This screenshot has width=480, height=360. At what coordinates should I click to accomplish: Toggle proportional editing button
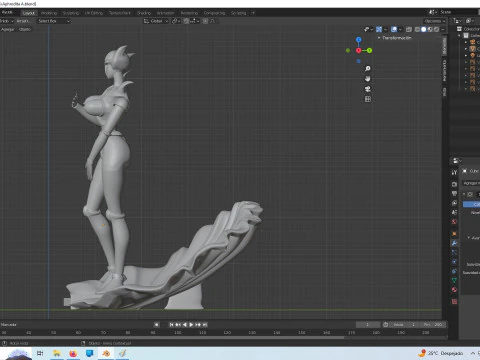point(205,21)
